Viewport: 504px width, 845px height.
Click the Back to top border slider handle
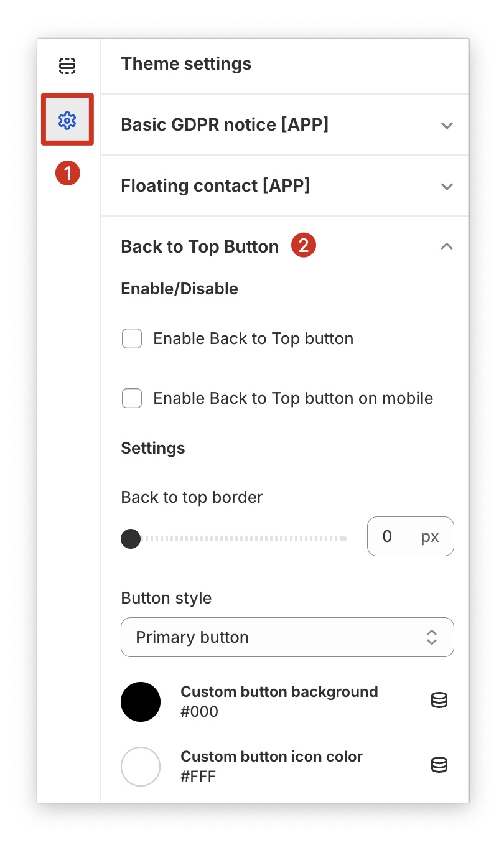pyautogui.click(x=131, y=538)
